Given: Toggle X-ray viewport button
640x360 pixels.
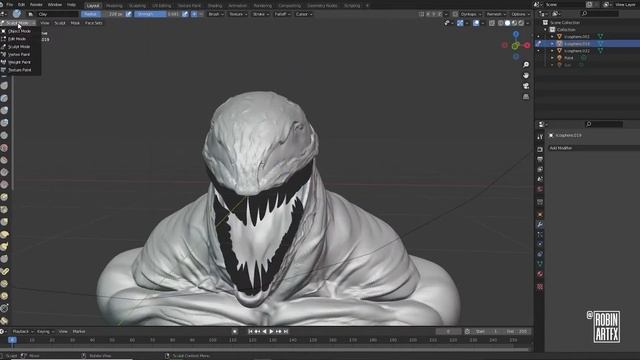Looking at the screenshot, I should tap(492, 23).
